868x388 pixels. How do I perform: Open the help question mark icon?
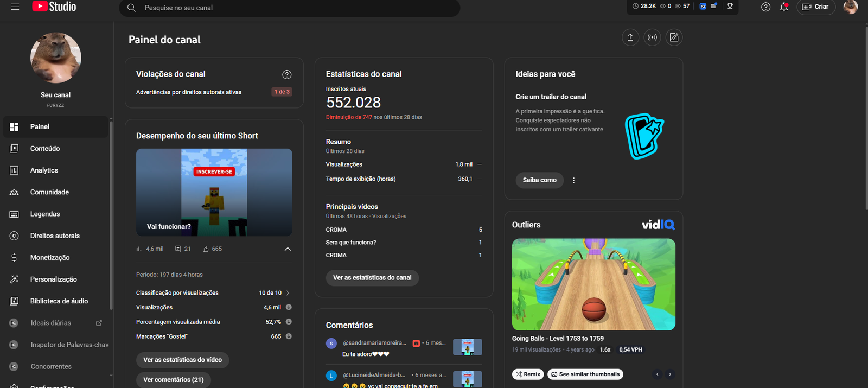pyautogui.click(x=765, y=7)
